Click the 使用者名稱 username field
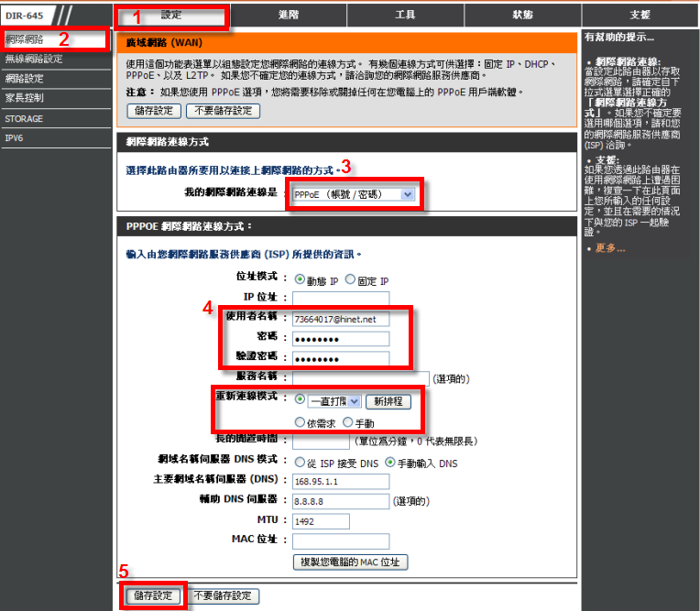 pyautogui.click(x=339, y=319)
